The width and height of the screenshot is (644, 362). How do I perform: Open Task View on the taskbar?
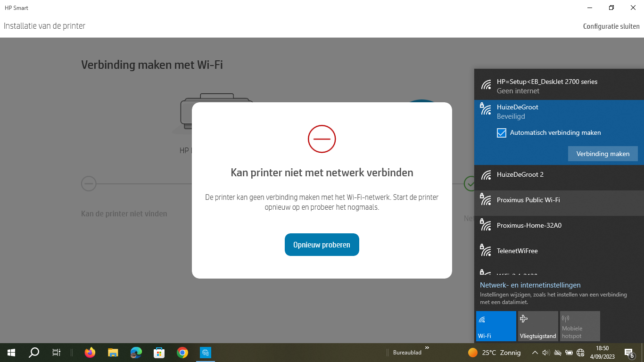[x=56, y=353]
